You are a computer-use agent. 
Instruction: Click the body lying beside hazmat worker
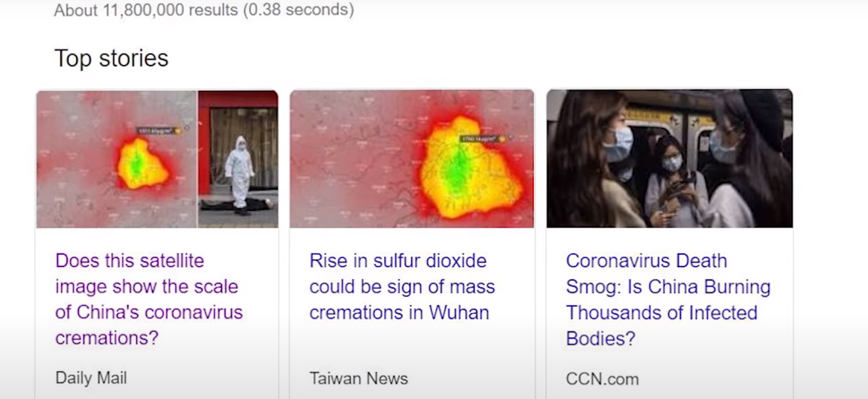[238, 204]
